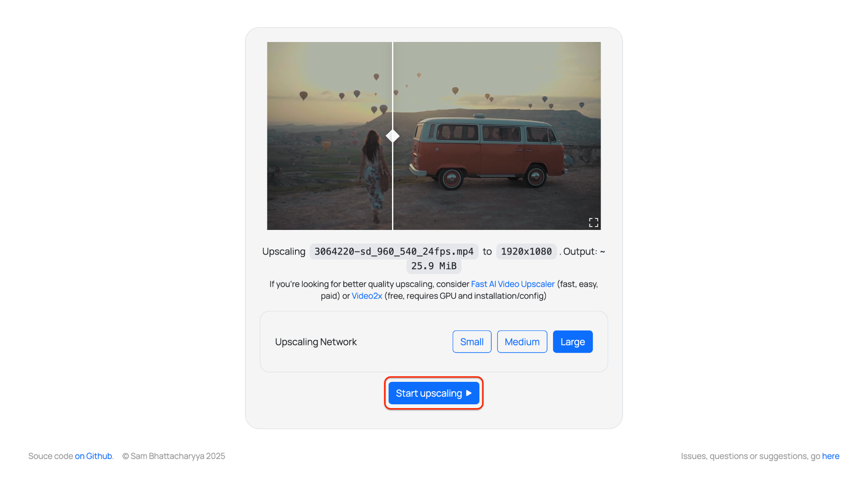Click the diamond comparison slider handle

pos(392,136)
